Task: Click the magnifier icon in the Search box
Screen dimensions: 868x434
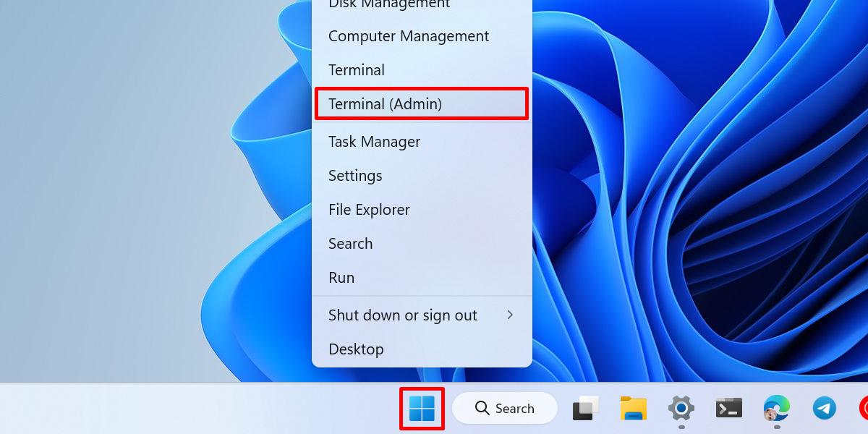Action: (x=482, y=408)
